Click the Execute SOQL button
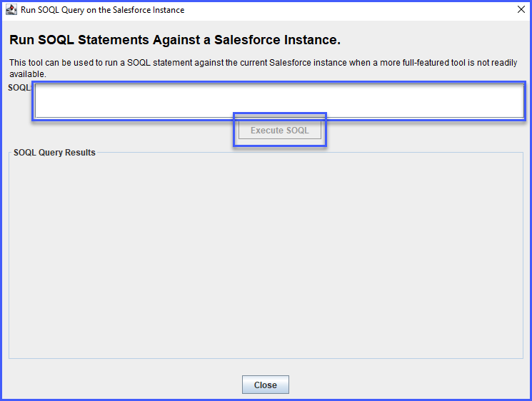The height and width of the screenshot is (401, 532). click(280, 131)
